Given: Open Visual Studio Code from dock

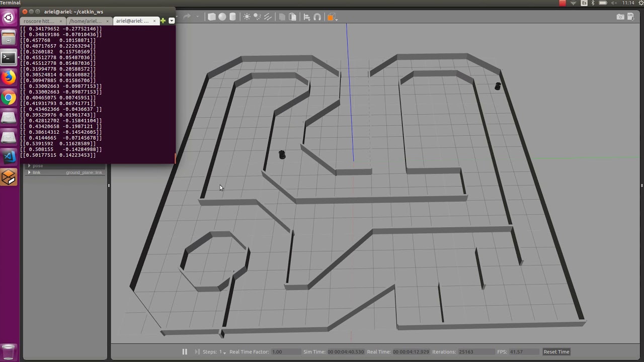Looking at the screenshot, I should click(x=9, y=157).
